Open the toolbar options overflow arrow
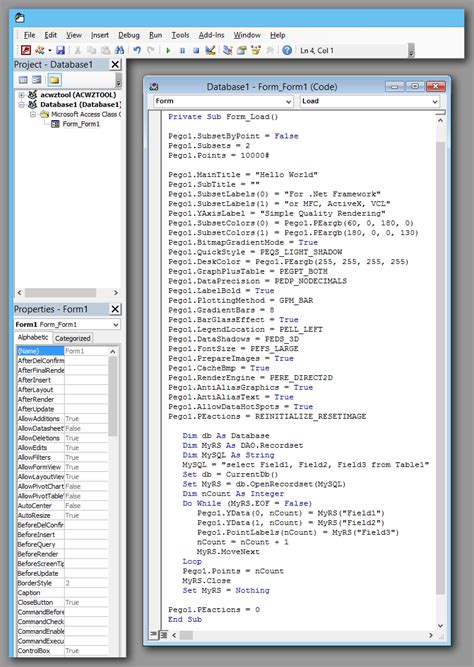The image size is (474, 667). [411, 51]
